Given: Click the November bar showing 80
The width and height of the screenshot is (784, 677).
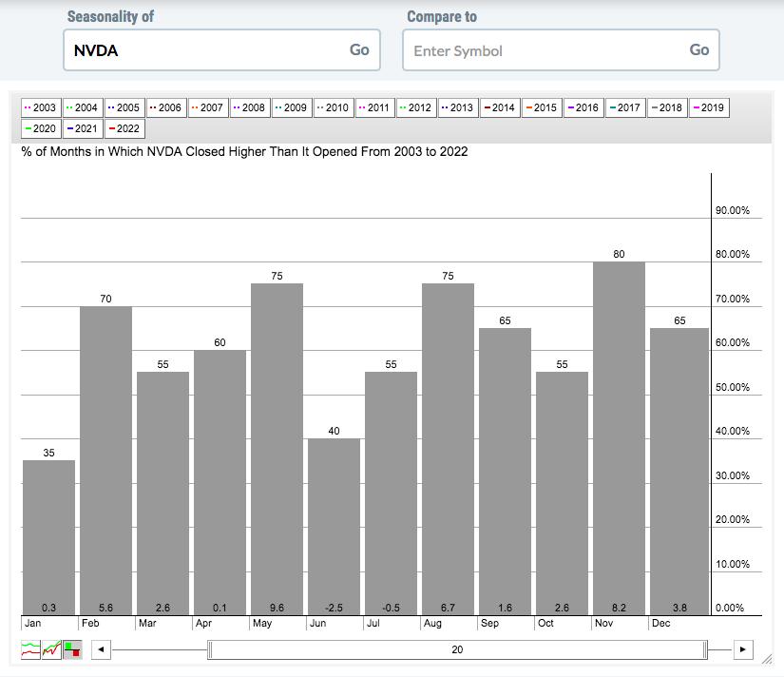Looking at the screenshot, I should [619, 437].
